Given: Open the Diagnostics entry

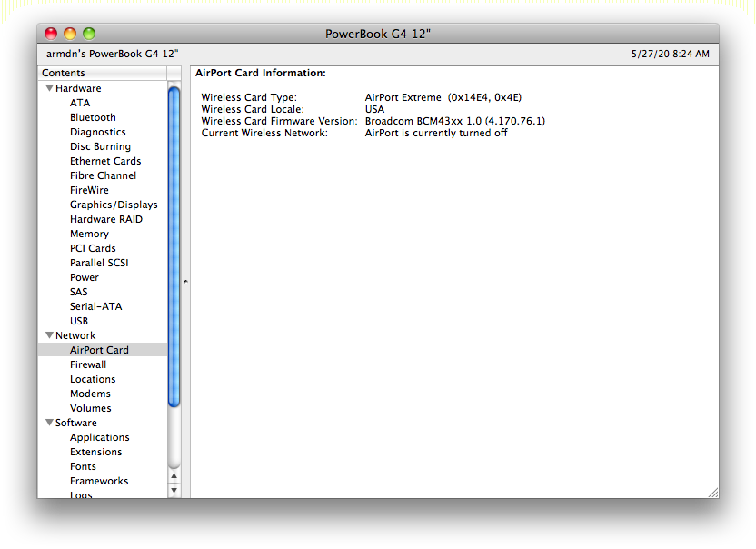Looking at the screenshot, I should point(98,132).
